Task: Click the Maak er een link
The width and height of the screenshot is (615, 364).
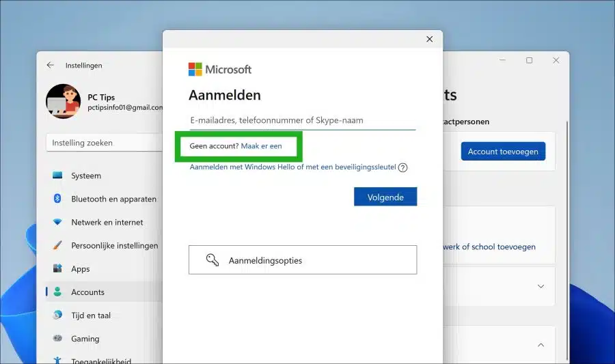Action: [261, 145]
